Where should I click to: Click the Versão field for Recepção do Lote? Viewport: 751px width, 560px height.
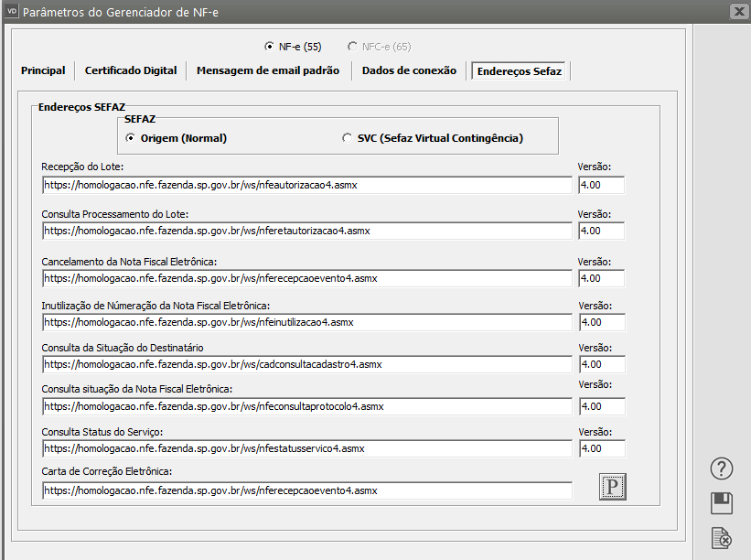pos(602,185)
